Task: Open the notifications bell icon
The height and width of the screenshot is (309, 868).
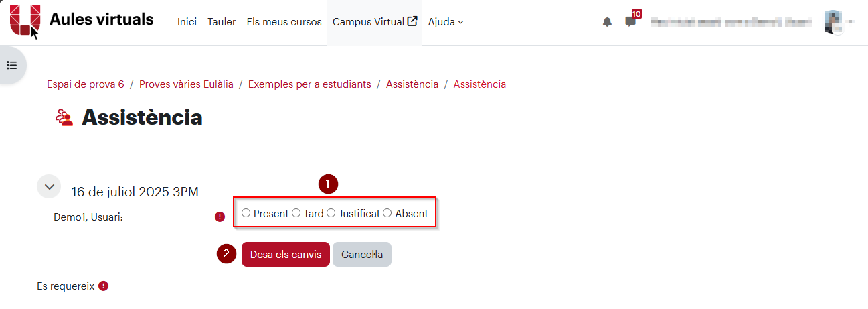Action: (x=607, y=22)
